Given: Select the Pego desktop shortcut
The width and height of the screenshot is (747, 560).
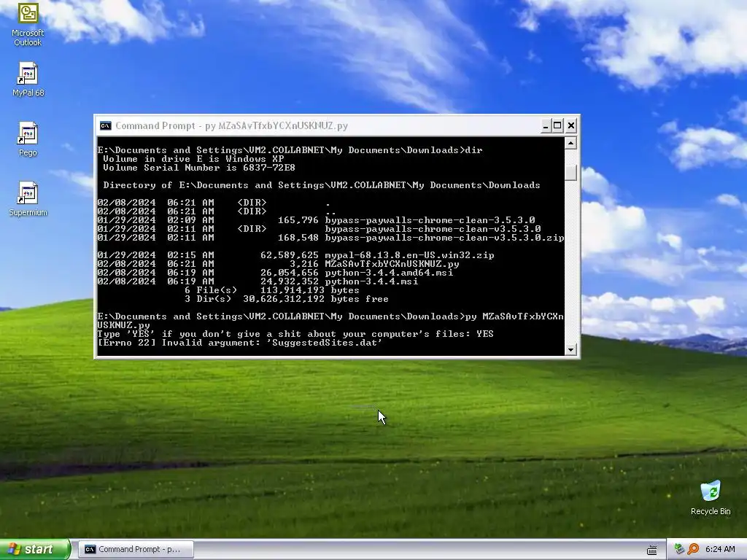Looking at the screenshot, I should (28, 139).
